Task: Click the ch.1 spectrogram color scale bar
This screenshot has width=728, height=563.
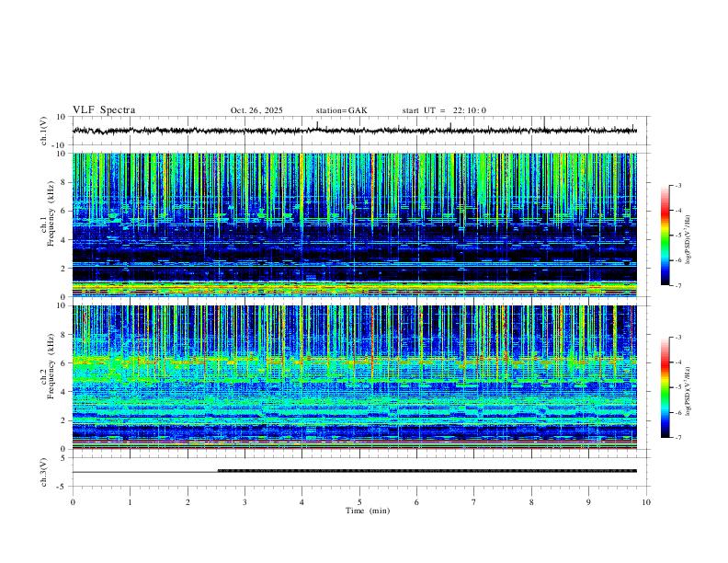Action: [x=665, y=236]
